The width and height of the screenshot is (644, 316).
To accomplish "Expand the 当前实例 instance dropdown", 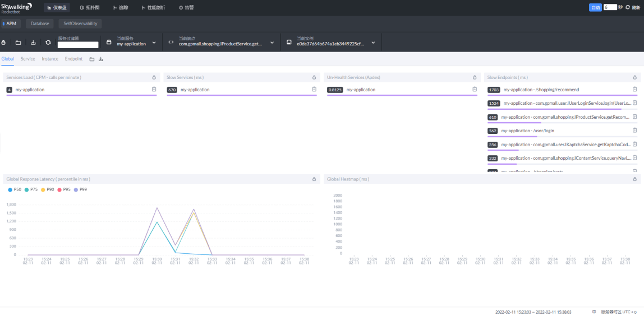I will point(374,42).
